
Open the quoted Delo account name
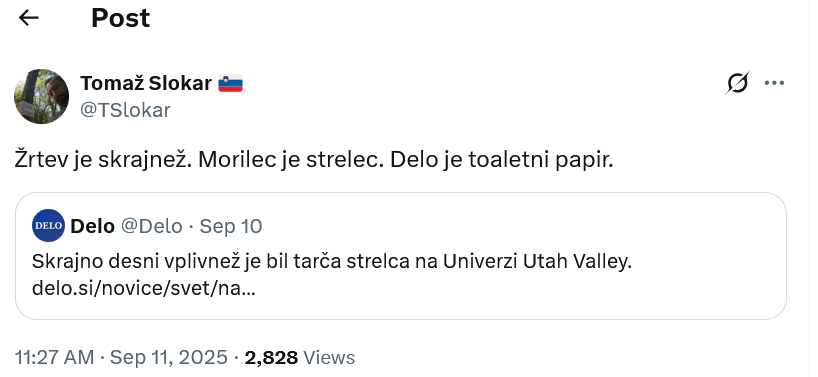coord(92,226)
